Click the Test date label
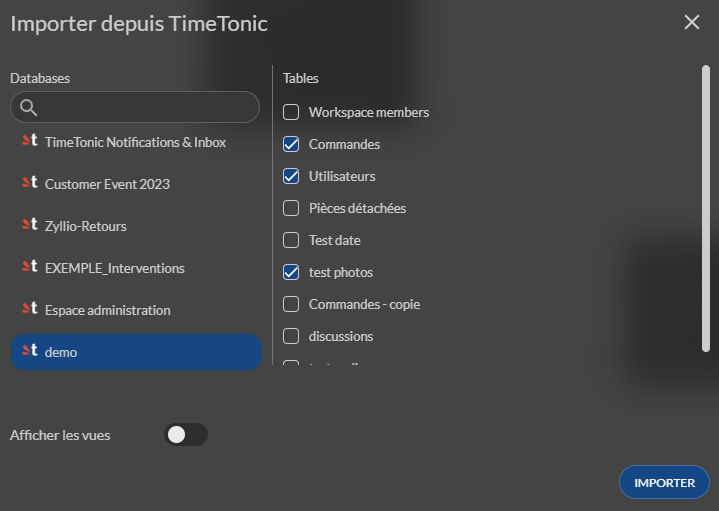The width and height of the screenshot is (719, 511). pyautogui.click(x=334, y=240)
